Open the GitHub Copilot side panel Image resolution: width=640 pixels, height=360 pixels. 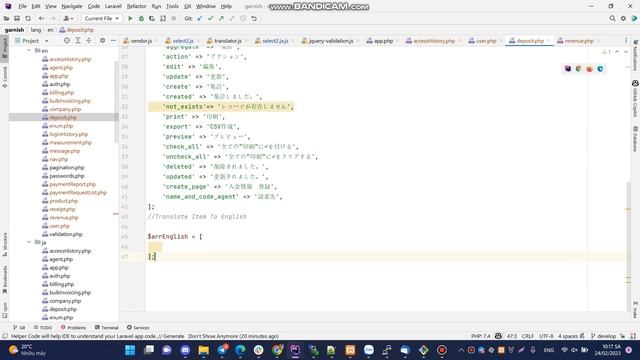tap(635, 98)
